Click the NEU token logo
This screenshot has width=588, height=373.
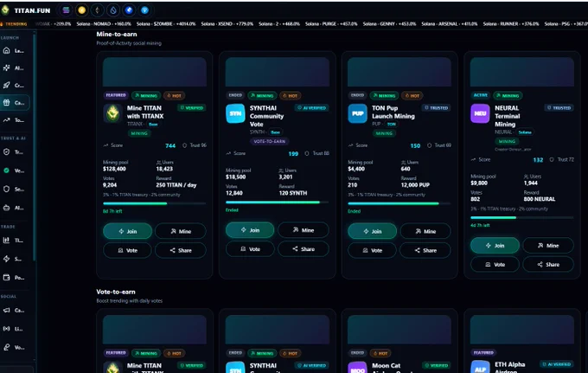tap(480, 113)
